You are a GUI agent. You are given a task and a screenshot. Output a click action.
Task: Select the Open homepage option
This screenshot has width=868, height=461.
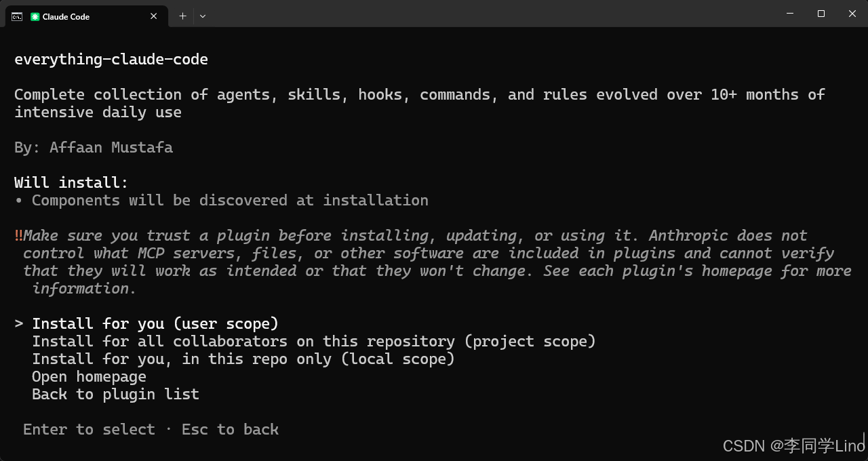coord(89,376)
